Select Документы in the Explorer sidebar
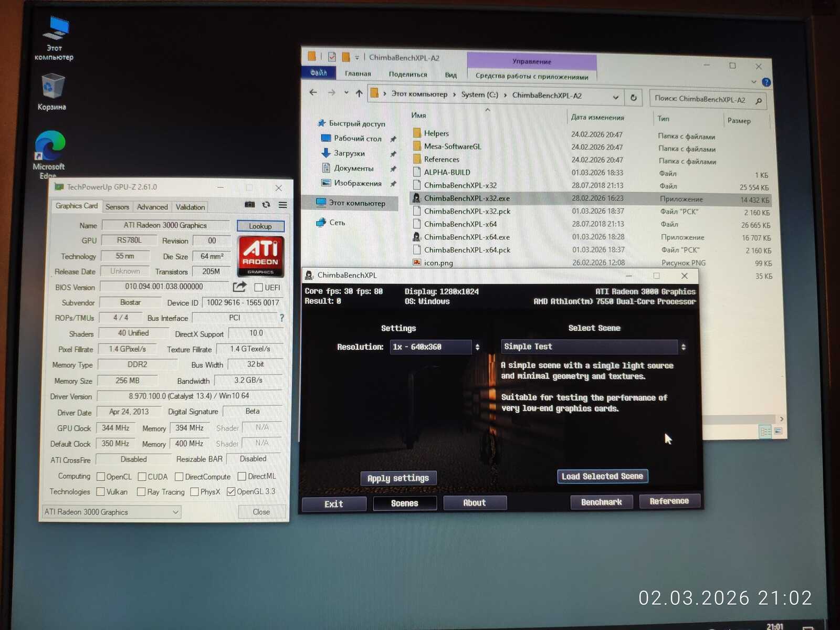 click(354, 169)
